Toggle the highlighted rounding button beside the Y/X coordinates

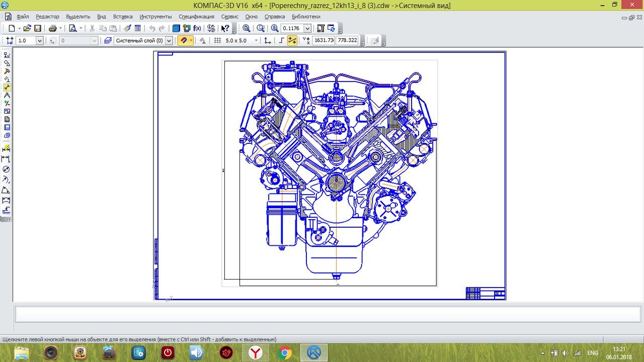point(292,41)
